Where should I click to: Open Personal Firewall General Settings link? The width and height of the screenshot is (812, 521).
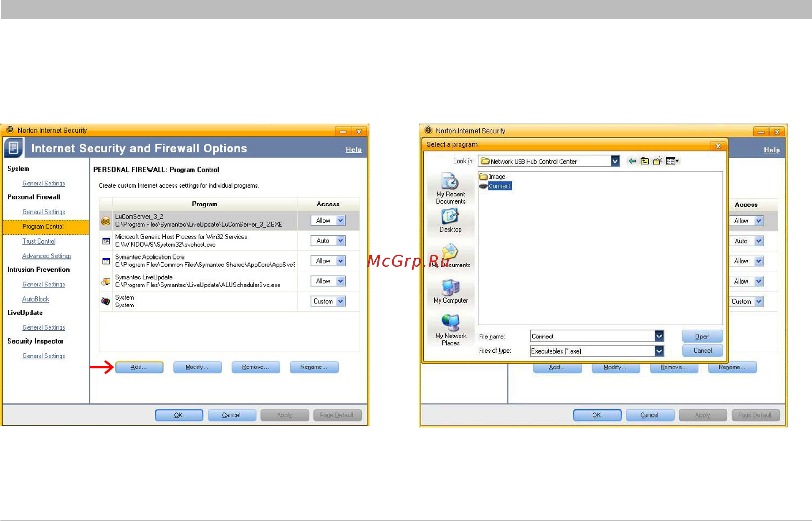pyautogui.click(x=43, y=212)
